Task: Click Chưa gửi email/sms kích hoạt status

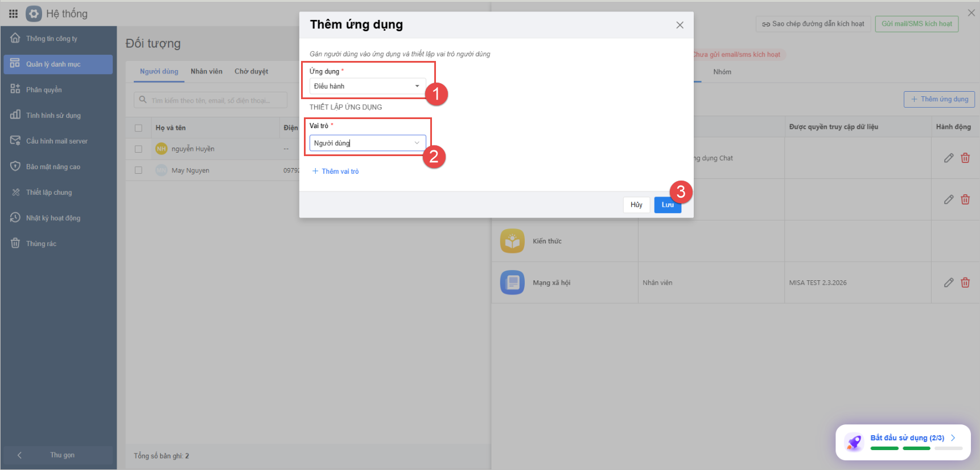Action: 736,55
